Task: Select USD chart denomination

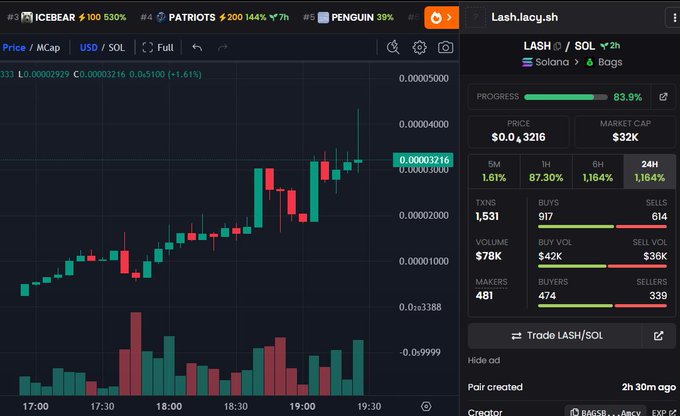Action: (88, 48)
